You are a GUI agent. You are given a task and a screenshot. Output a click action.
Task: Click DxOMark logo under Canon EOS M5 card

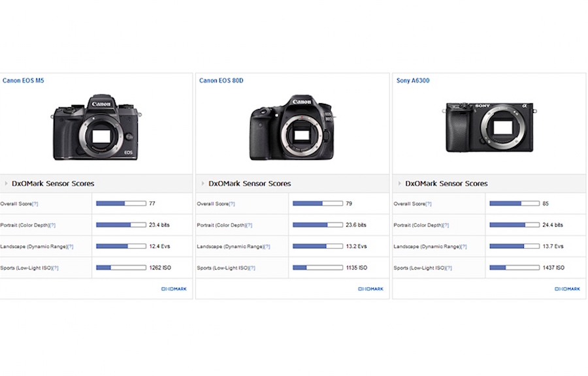pyautogui.click(x=174, y=289)
